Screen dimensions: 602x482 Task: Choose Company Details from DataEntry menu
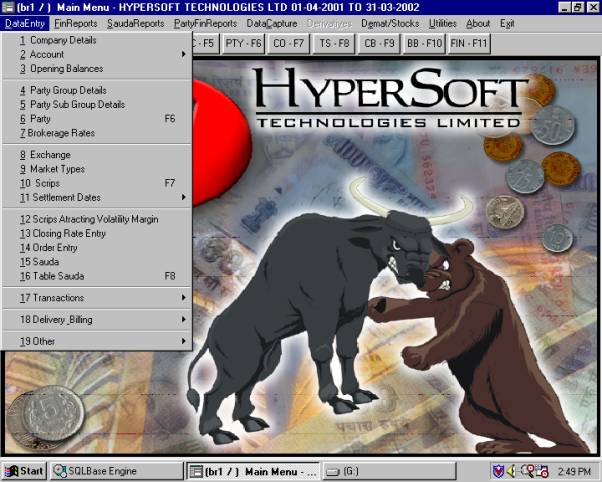point(58,40)
